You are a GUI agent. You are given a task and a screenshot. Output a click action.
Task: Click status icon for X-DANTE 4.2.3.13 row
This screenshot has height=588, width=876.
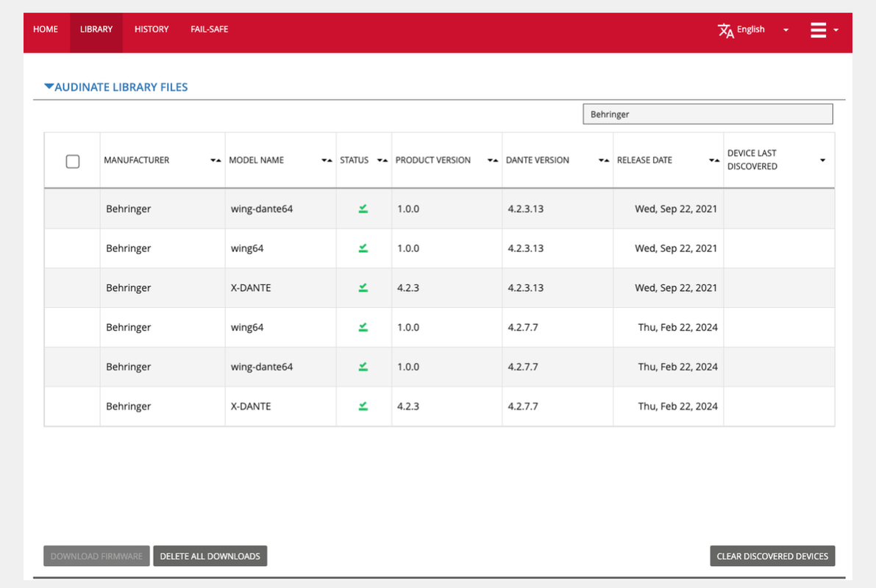pyautogui.click(x=363, y=288)
